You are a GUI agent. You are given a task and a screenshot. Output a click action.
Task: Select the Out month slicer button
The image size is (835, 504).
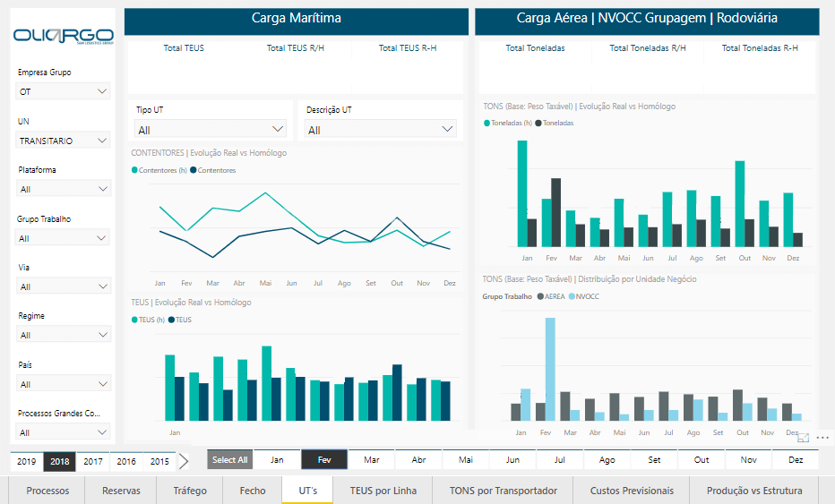(702, 459)
